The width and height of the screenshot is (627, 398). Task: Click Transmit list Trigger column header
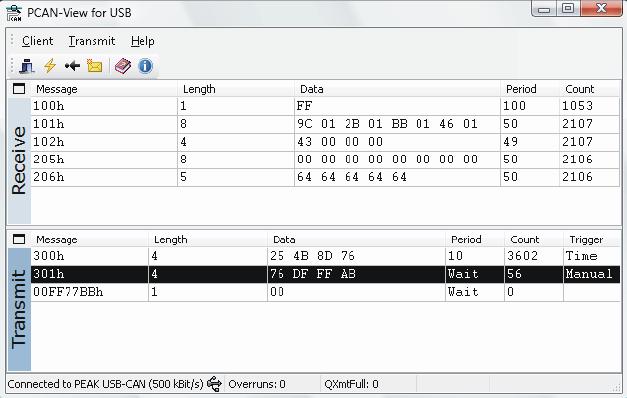click(586, 239)
